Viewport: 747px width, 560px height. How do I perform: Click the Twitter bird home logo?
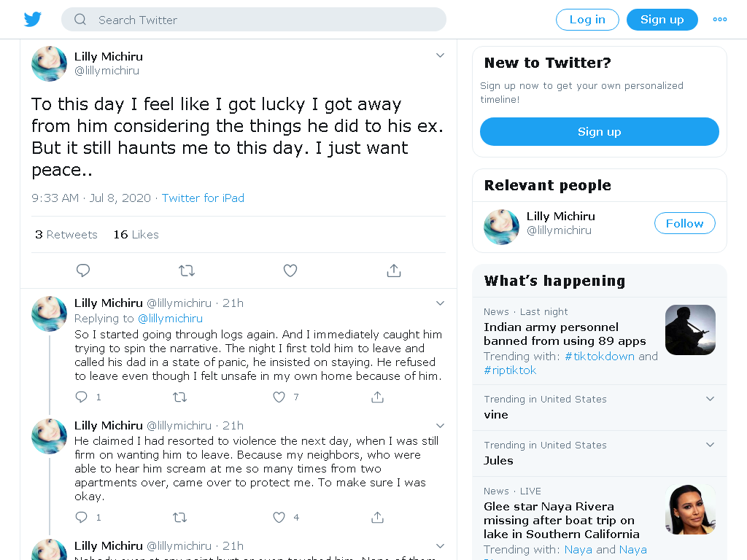32,20
